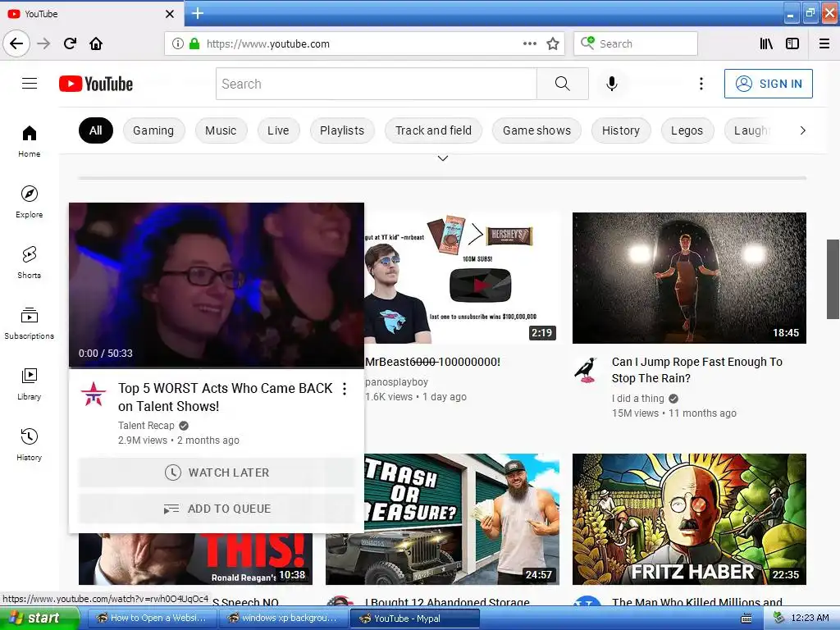Open the Trash or Treasure video thumbnail
The width and height of the screenshot is (840, 630).
point(462,519)
